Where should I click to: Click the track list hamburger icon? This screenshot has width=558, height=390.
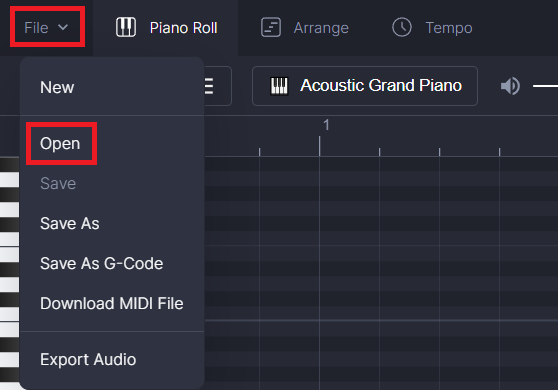coord(209,86)
